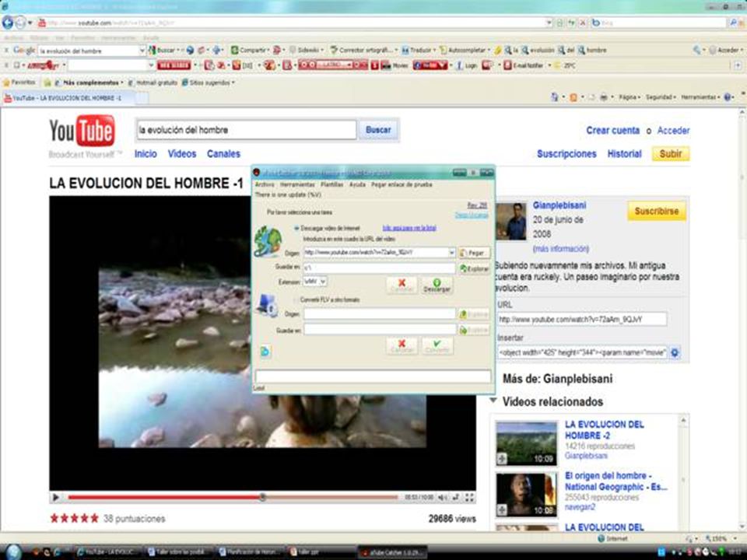Click the yellow Suscribirse button
The image size is (747, 560).
coord(657,211)
